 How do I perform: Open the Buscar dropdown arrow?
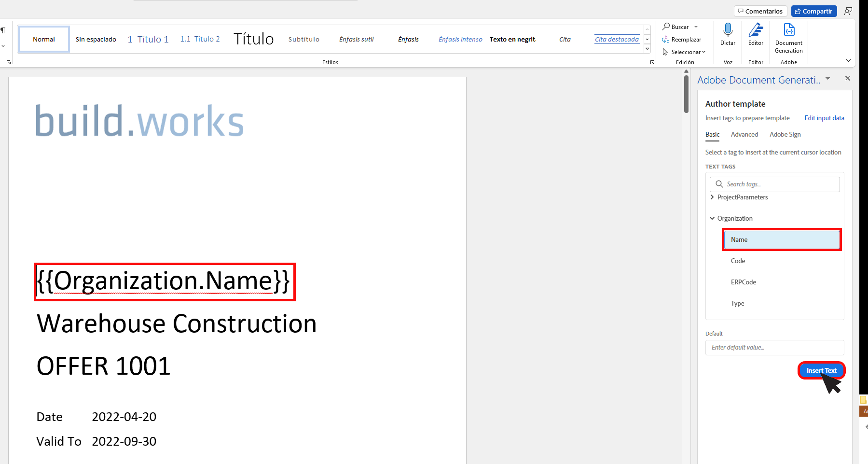click(x=696, y=27)
